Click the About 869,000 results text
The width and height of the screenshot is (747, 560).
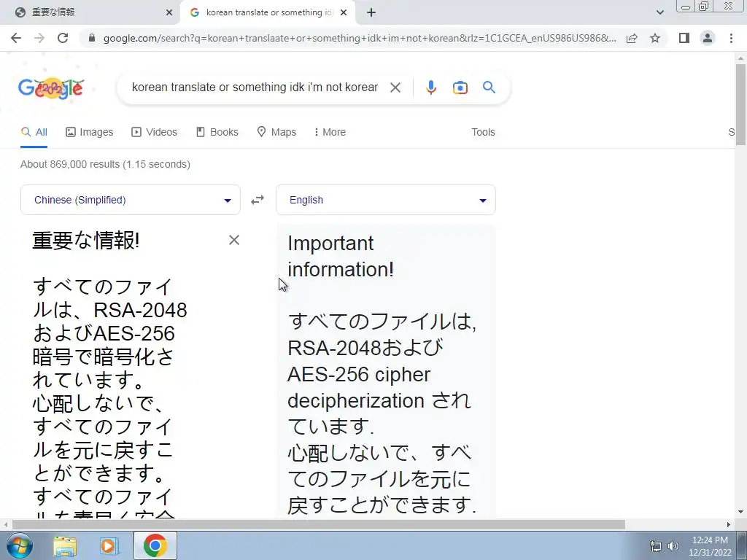(105, 164)
